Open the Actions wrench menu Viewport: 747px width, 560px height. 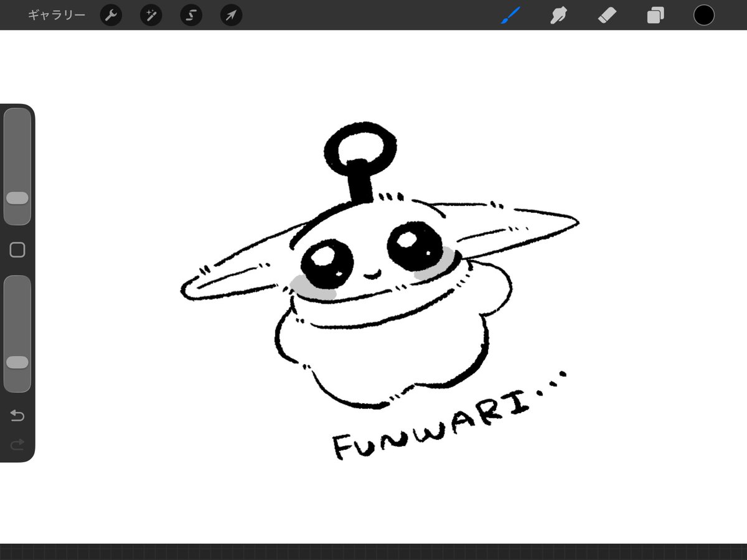[x=111, y=15]
